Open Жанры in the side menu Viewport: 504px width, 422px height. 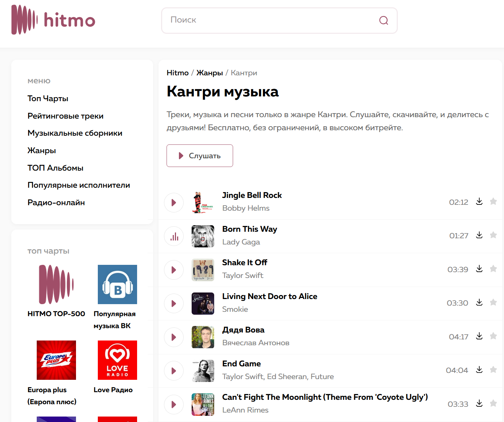point(42,151)
